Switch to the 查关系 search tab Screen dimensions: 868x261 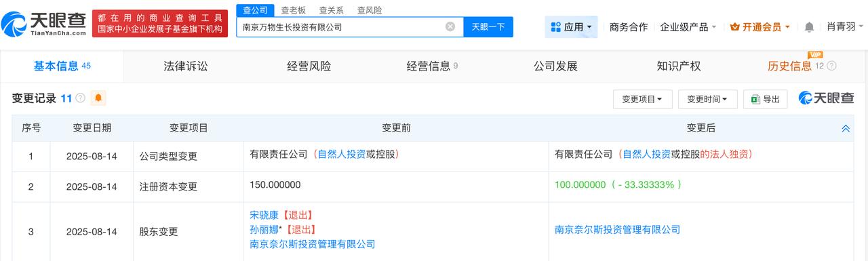[x=331, y=10]
